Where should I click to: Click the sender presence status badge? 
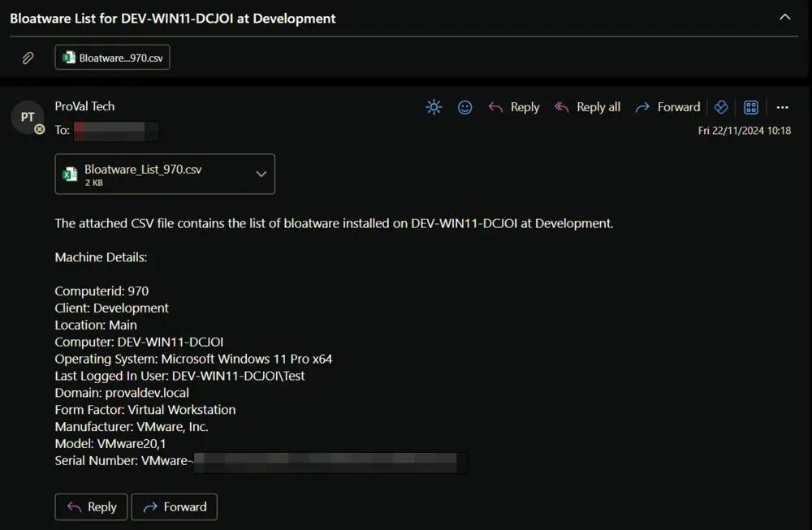[39, 129]
